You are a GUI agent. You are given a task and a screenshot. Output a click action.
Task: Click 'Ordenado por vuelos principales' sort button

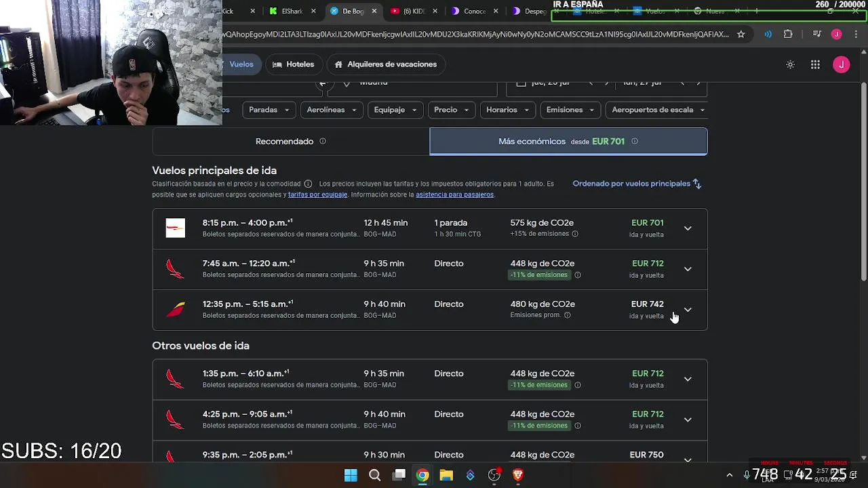pyautogui.click(x=637, y=184)
